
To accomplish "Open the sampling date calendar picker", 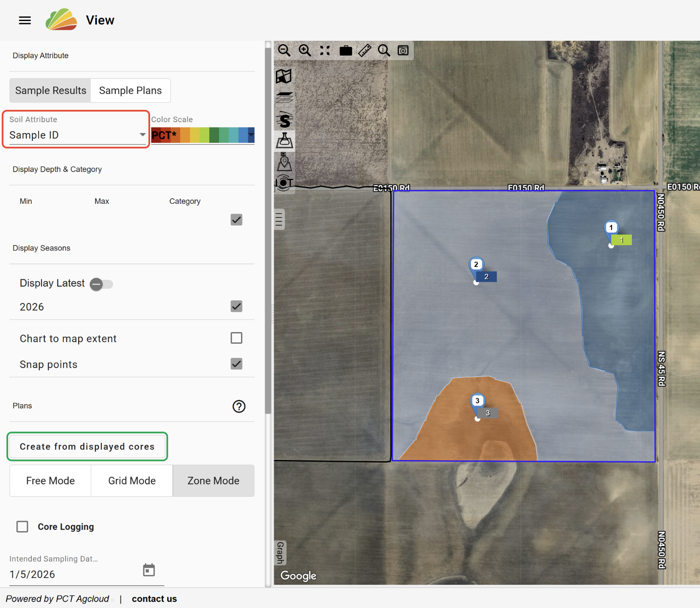I will pos(149,570).
